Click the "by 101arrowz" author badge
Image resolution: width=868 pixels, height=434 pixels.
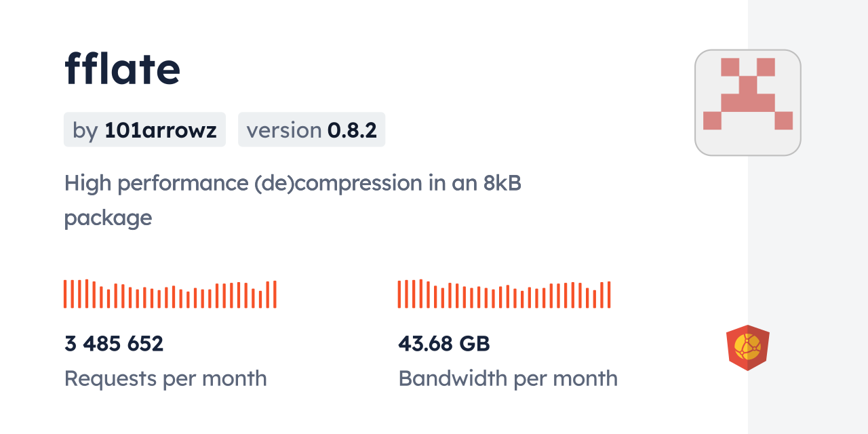click(x=144, y=130)
